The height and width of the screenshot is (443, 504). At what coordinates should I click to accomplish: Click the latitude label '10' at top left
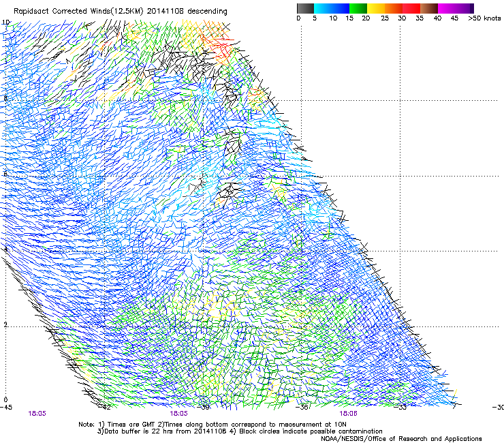(5, 22)
